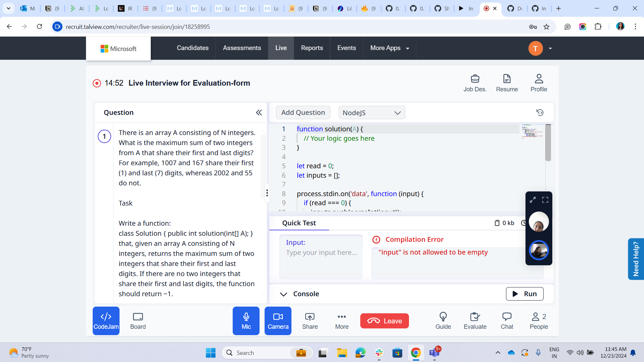Open Slack from the taskbar
This screenshot has height=362, width=644.
click(379, 353)
